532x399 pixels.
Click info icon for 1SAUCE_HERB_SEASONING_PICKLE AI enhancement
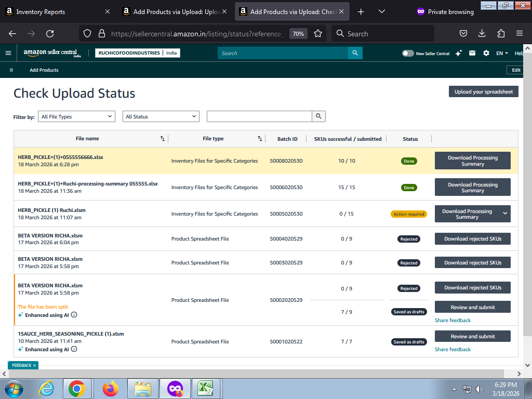(74, 349)
